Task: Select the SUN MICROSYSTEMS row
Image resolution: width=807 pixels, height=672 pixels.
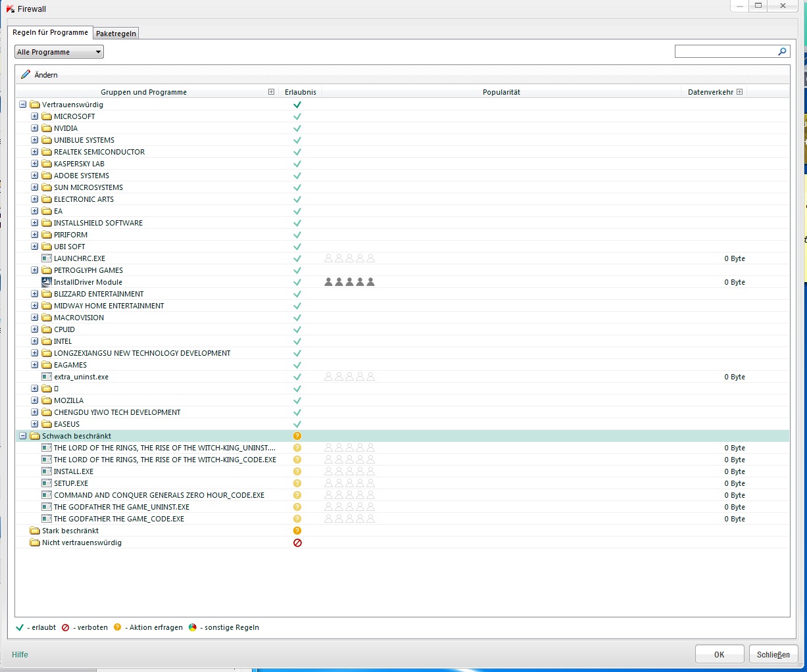Action: tap(403, 187)
